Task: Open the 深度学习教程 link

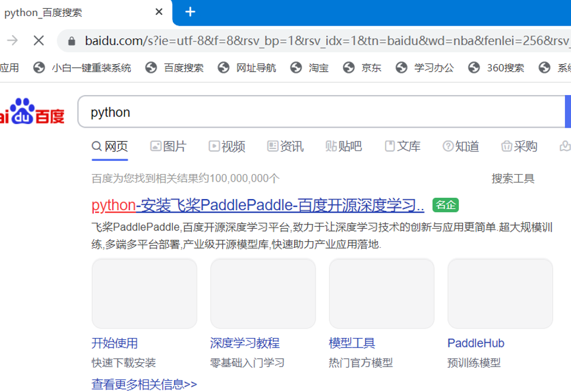Action: 245,343
